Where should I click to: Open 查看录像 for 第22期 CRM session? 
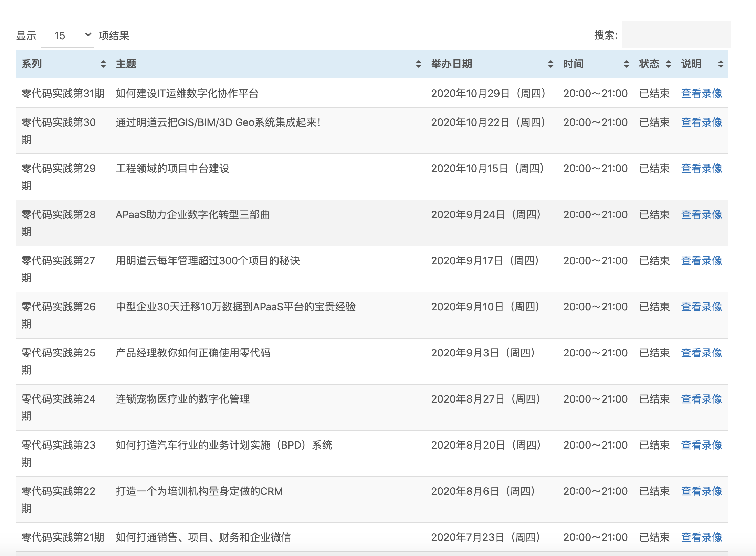pyautogui.click(x=701, y=491)
